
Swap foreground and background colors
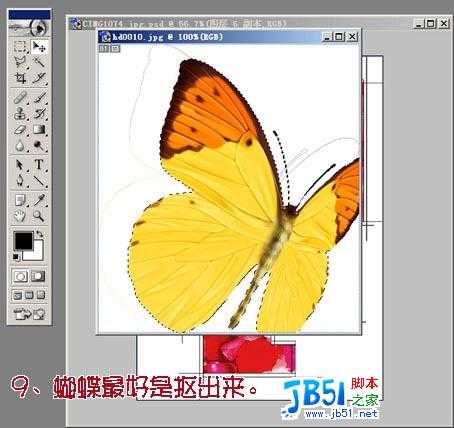click(40, 234)
